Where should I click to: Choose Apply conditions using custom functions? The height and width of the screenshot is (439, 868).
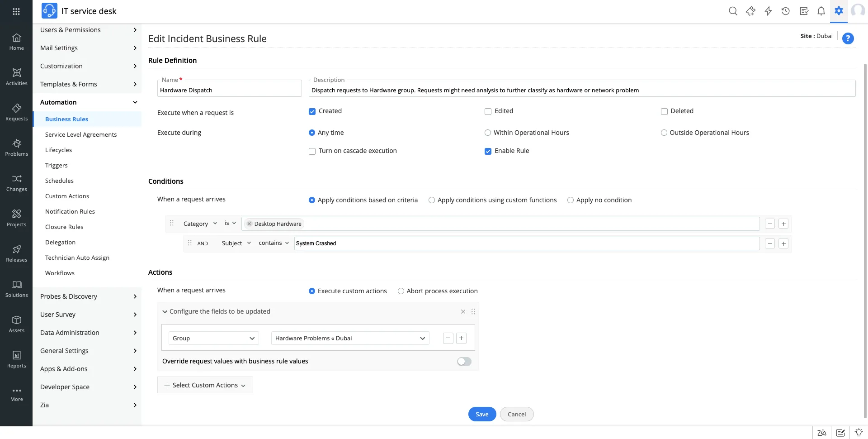pyautogui.click(x=432, y=200)
